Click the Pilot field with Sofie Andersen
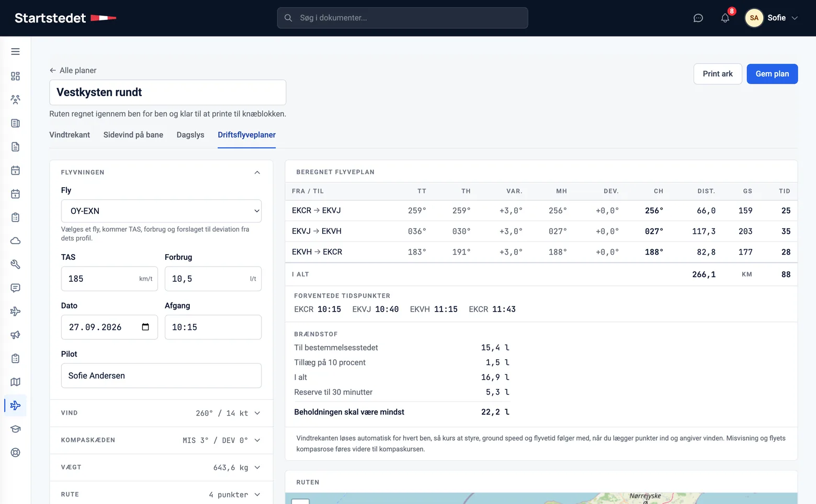Image resolution: width=816 pixels, height=504 pixels. pyautogui.click(x=161, y=376)
